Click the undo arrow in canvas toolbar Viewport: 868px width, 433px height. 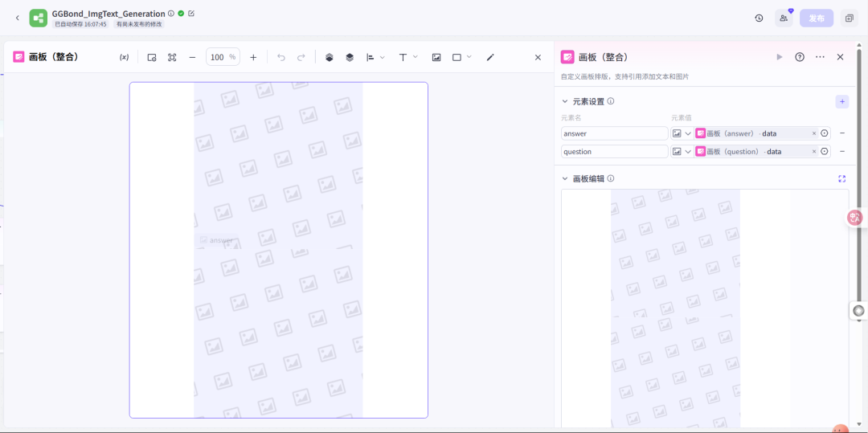coord(280,57)
